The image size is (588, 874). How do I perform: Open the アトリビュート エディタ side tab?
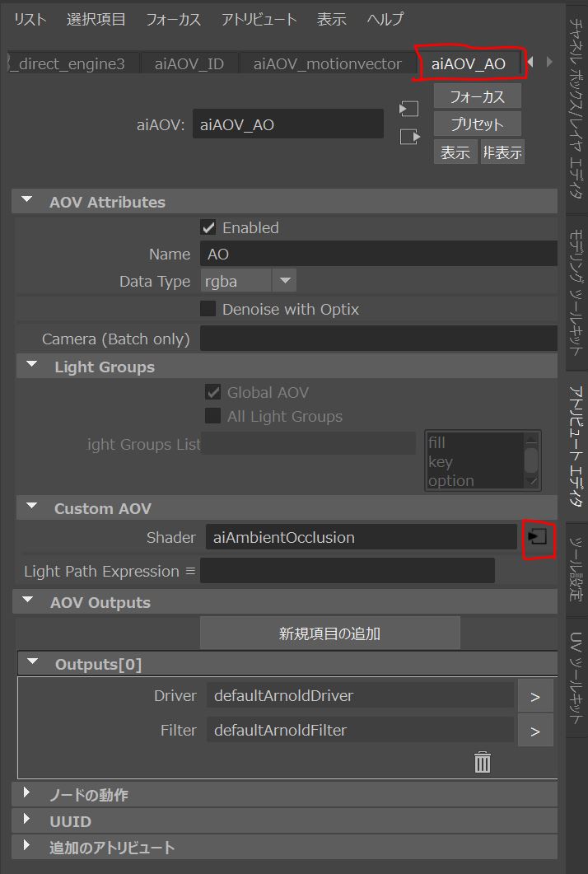tap(576, 446)
